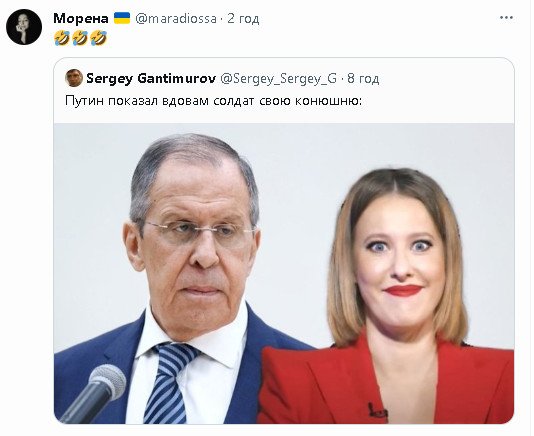The width and height of the screenshot is (534, 436).
Task: Open the attached photo in quoted post
Action: tap(284, 274)
